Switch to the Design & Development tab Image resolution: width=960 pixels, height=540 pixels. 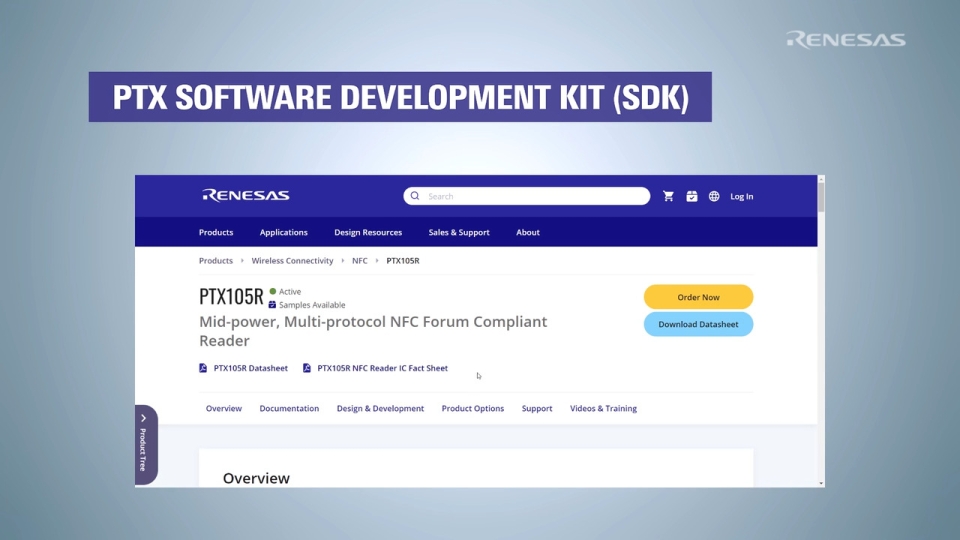click(380, 408)
